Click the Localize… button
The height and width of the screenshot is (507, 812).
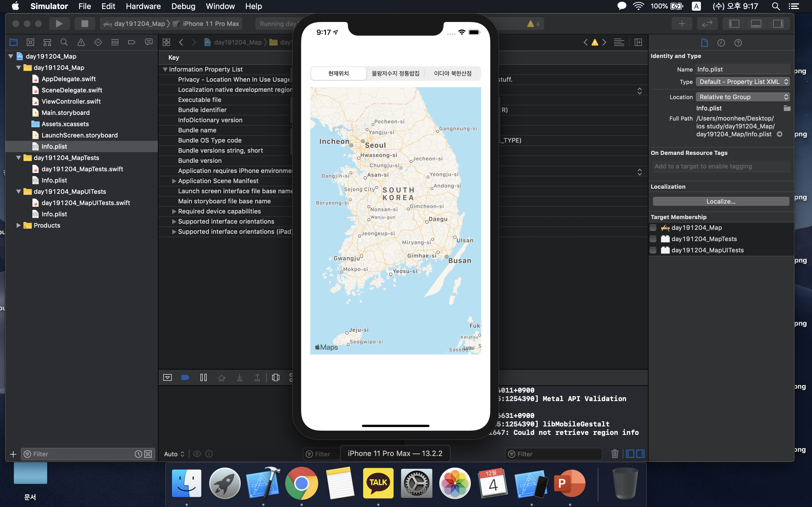point(720,201)
